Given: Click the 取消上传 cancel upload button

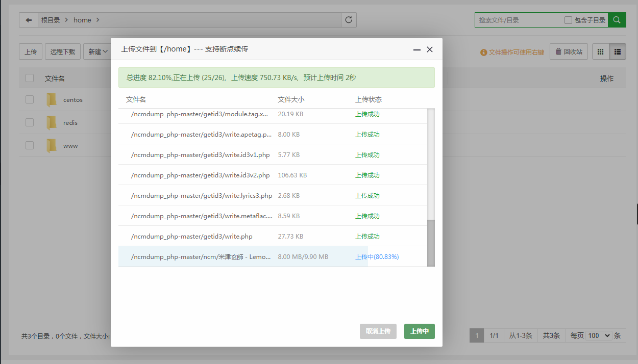Looking at the screenshot, I should 378,331.
